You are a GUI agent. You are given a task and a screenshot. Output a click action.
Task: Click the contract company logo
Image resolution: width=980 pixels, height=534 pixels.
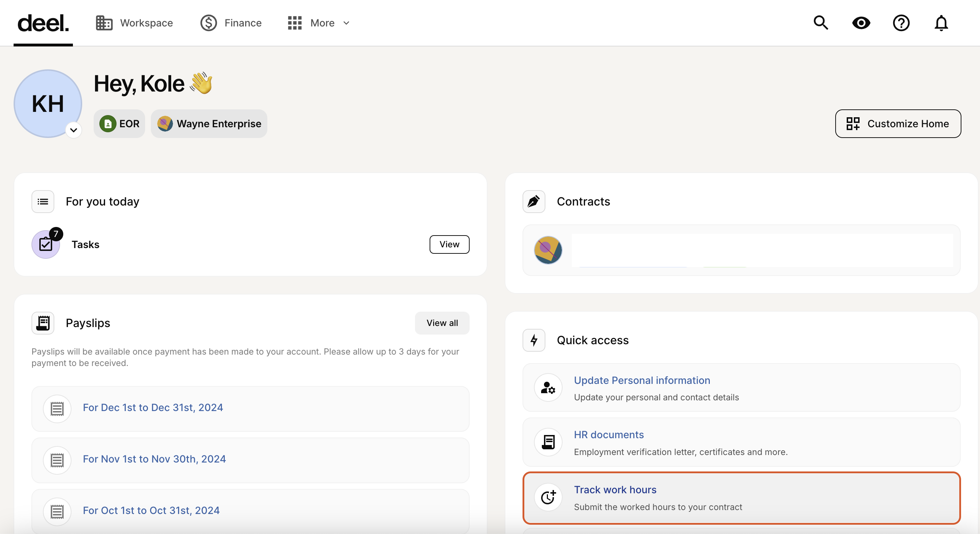pyautogui.click(x=548, y=250)
